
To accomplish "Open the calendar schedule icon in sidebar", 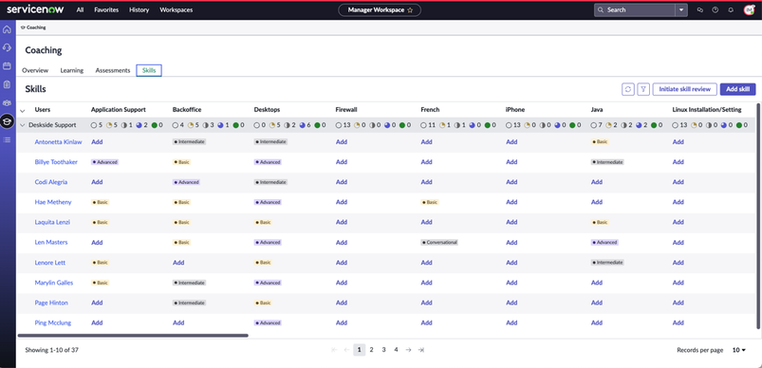I will coord(7,66).
